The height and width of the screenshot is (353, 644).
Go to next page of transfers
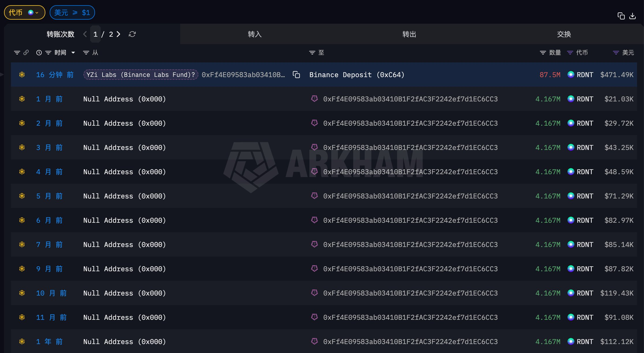(x=118, y=34)
